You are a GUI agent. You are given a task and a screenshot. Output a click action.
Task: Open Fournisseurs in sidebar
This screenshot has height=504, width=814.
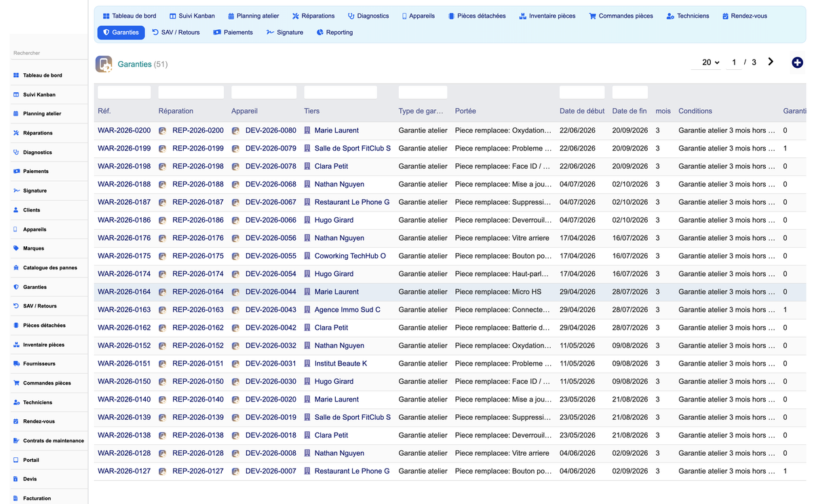coord(49,364)
